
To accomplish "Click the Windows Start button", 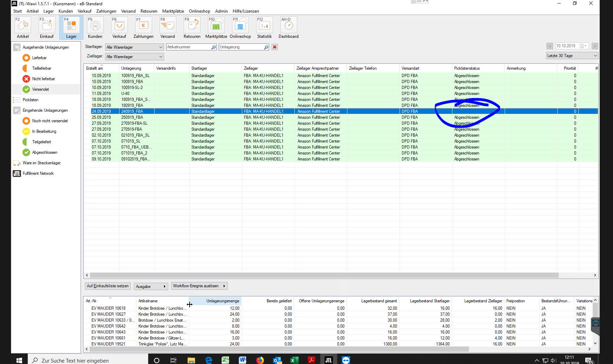I will 19,360.
